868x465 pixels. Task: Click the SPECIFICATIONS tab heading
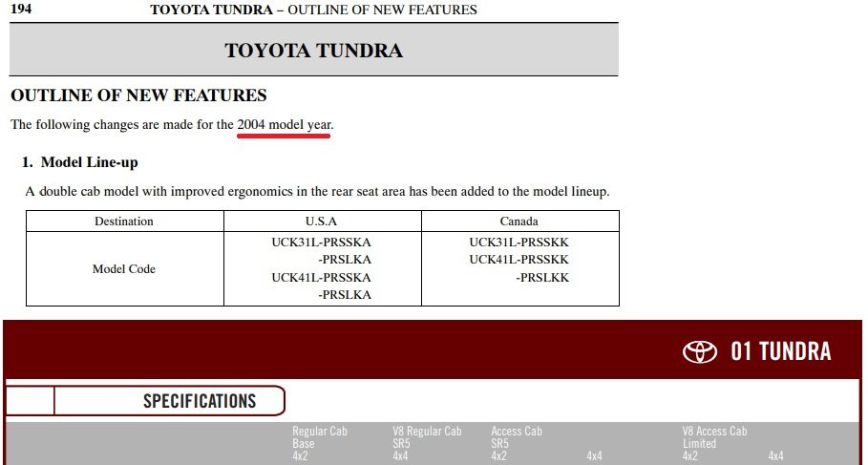[200, 401]
